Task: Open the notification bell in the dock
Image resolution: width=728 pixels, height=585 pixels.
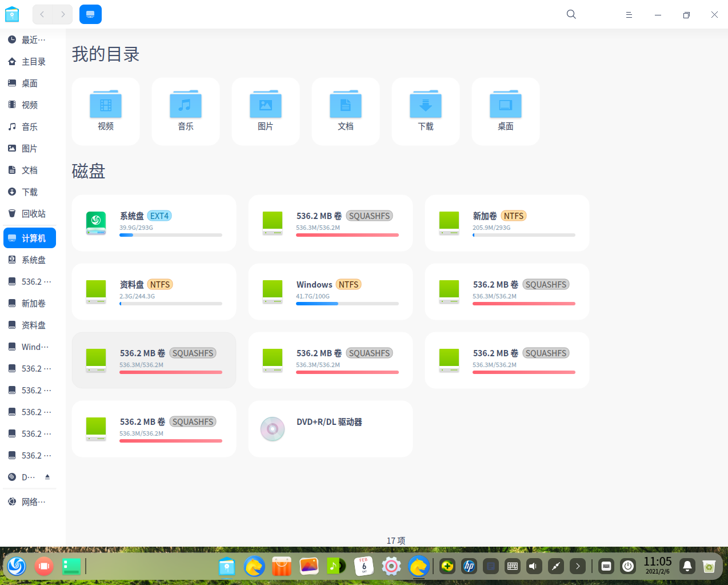Action: point(687,566)
